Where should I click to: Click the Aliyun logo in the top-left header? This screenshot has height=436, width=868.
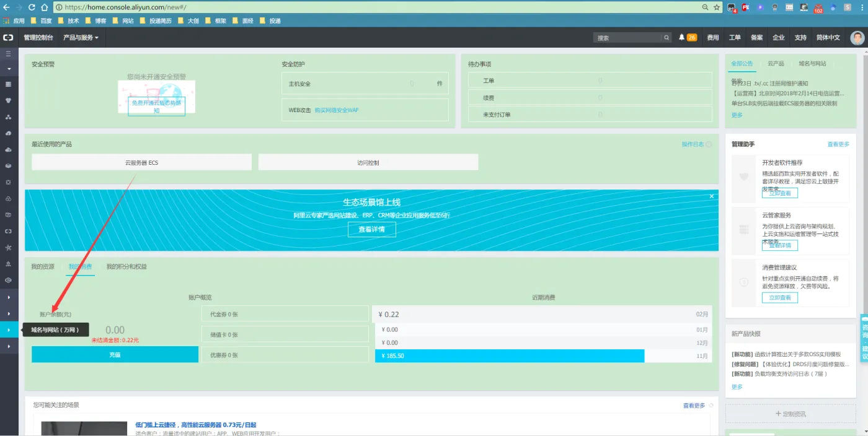point(9,37)
